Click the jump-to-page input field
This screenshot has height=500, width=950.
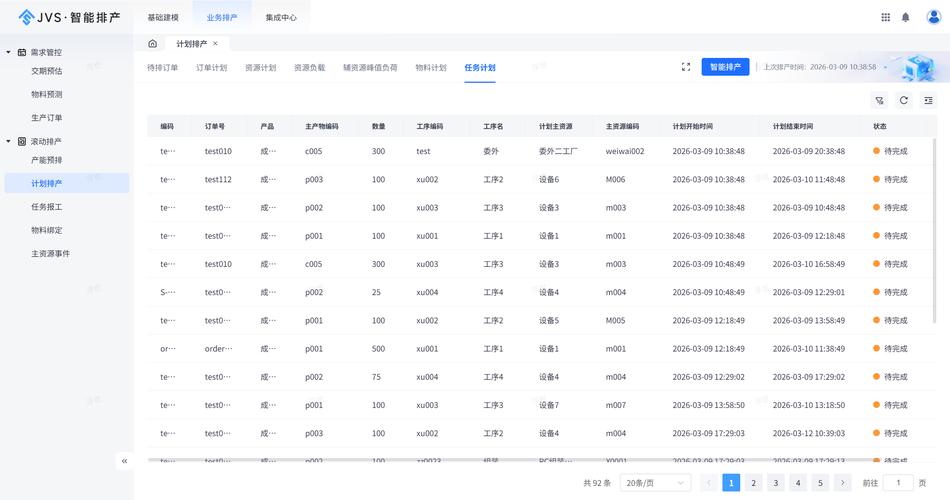coord(898,483)
